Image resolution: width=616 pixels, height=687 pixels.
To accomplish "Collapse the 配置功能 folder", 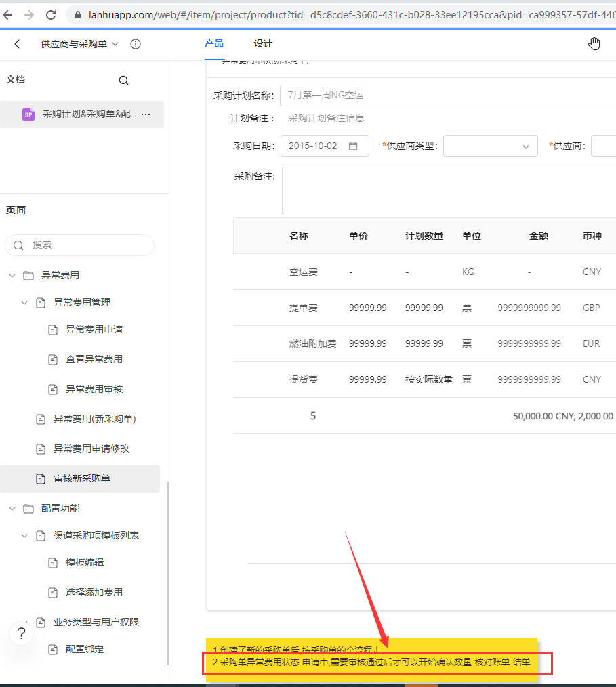I will tap(12, 509).
